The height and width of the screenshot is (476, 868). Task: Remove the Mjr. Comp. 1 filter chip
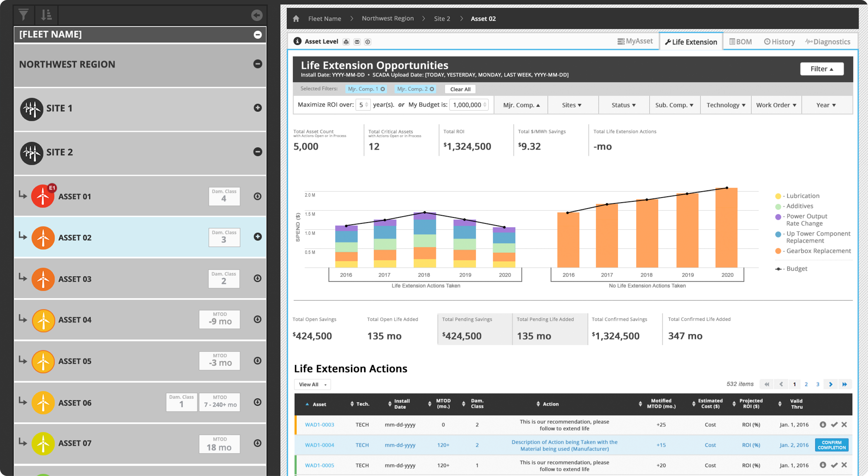pyautogui.click(x=383, y=89)
